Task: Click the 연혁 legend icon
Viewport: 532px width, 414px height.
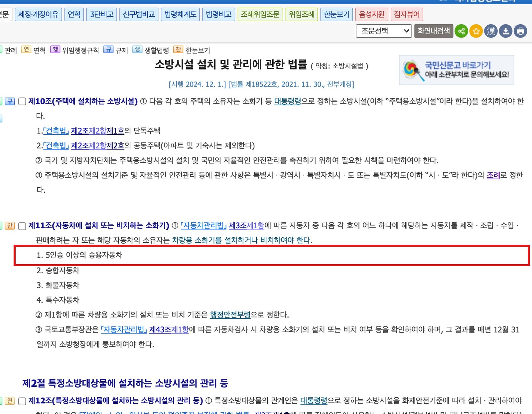Action: (x=26, y=50)
